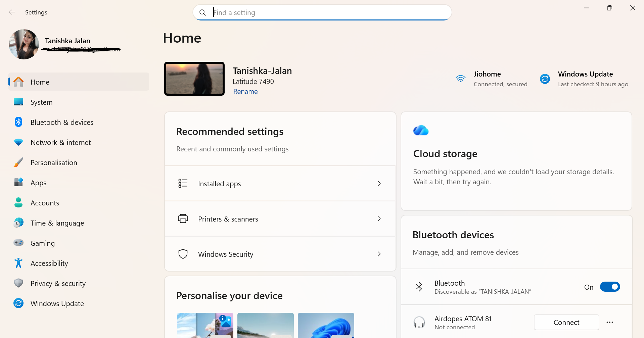The image size is (644, 338).
Task: Open the Time & language page
Action: click(79, 223)
